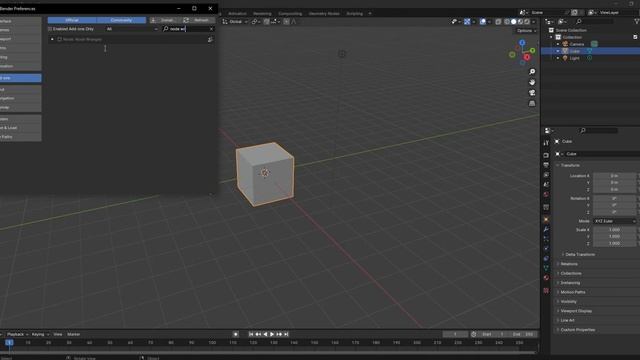Toggle the camera view gizmo icon
Image resolution: width=640 pixels, height=360 pixels.
coord(532,93)
